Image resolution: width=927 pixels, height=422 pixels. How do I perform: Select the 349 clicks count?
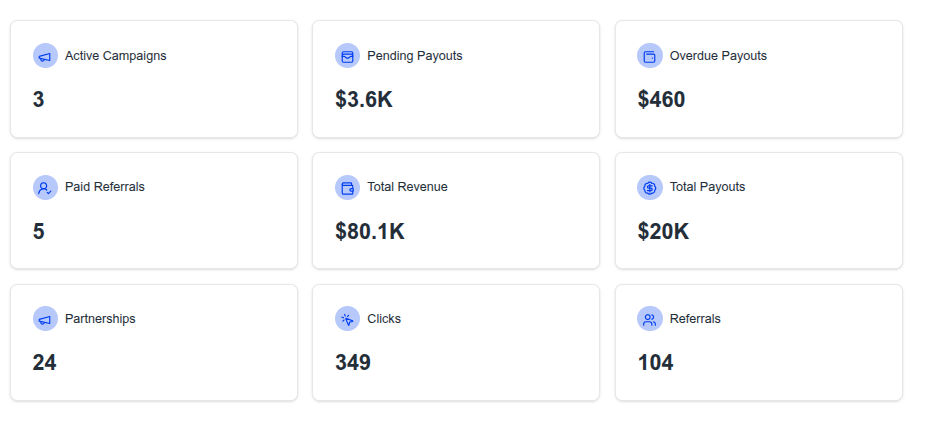click(353, 362)
